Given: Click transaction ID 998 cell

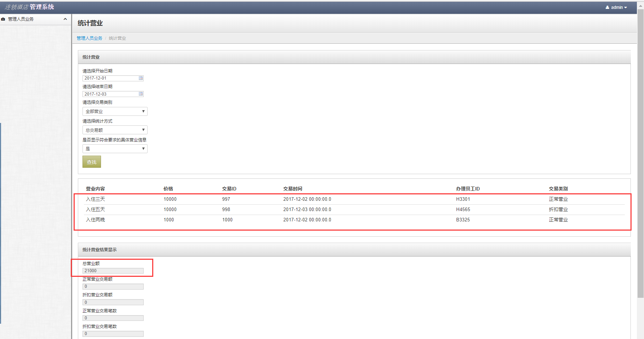Looking at the screenshot, I should point(226,209).
